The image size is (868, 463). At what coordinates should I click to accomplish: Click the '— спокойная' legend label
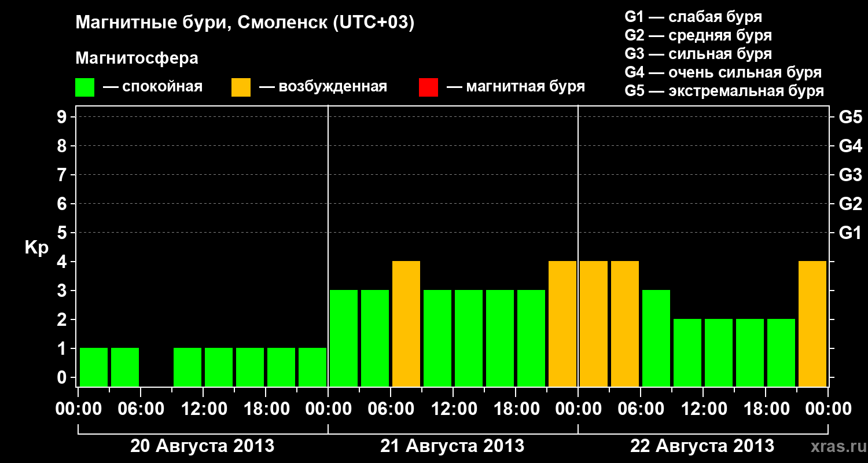point(153,87)
